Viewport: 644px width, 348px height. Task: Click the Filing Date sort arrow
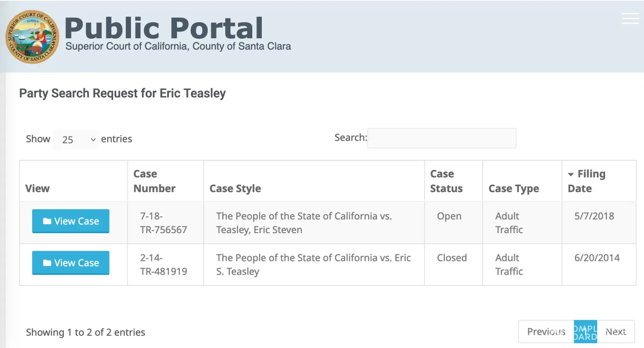(x=571, y=175)
